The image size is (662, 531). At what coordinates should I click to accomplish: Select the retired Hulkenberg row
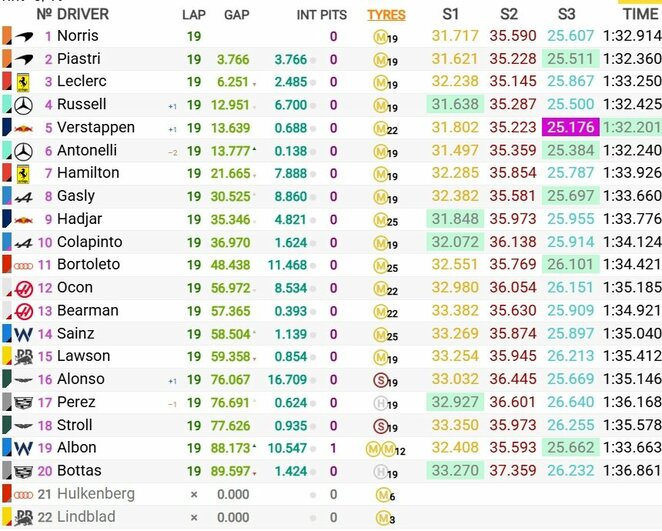(x=331, y=494)
